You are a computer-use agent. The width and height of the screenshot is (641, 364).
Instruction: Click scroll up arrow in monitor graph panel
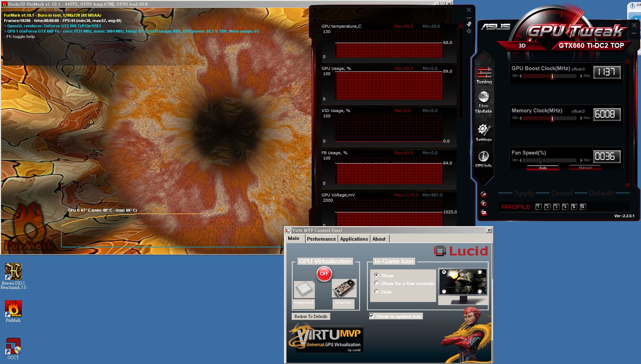(461, 26)
